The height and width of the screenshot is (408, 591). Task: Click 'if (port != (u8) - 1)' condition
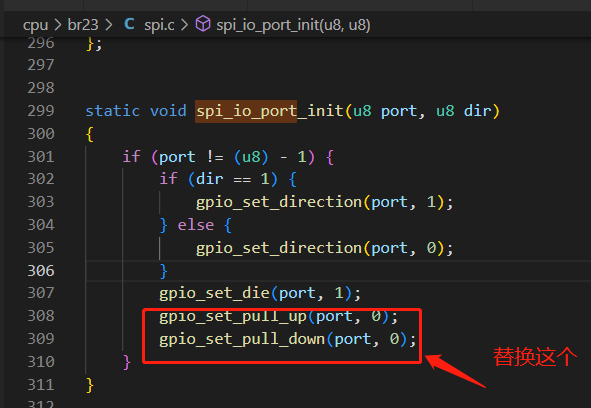[218, 157]
